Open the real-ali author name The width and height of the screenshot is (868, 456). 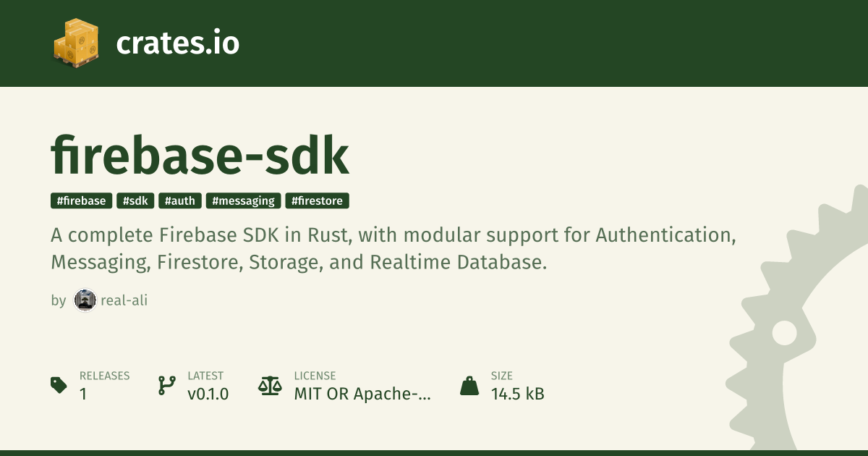tap(124, 300)
